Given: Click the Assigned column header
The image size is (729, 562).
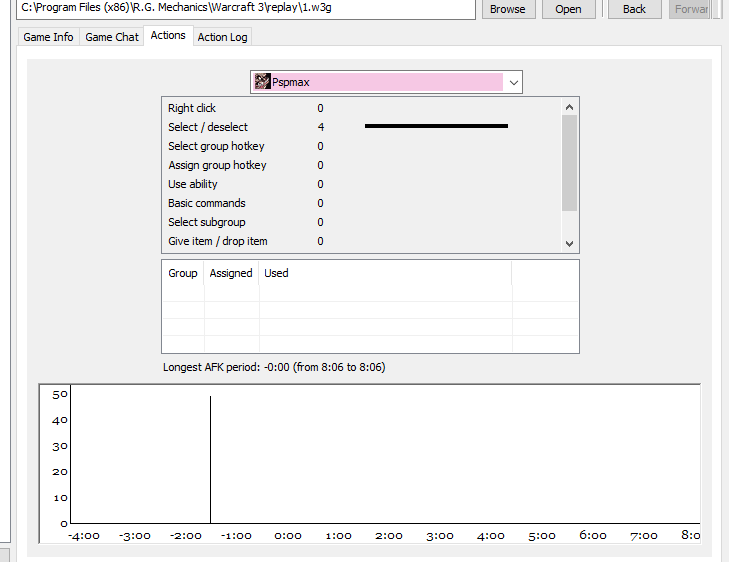Looking at the screenshot, I should tap(231, 273).
